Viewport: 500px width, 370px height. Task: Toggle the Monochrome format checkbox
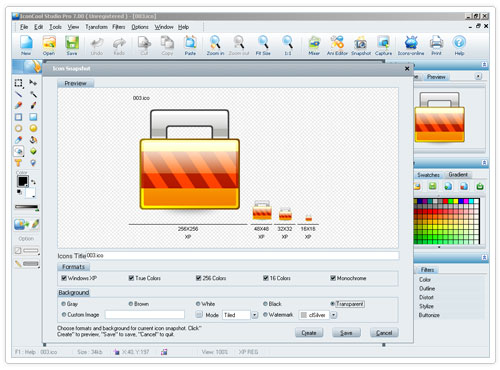click(333, 278)
